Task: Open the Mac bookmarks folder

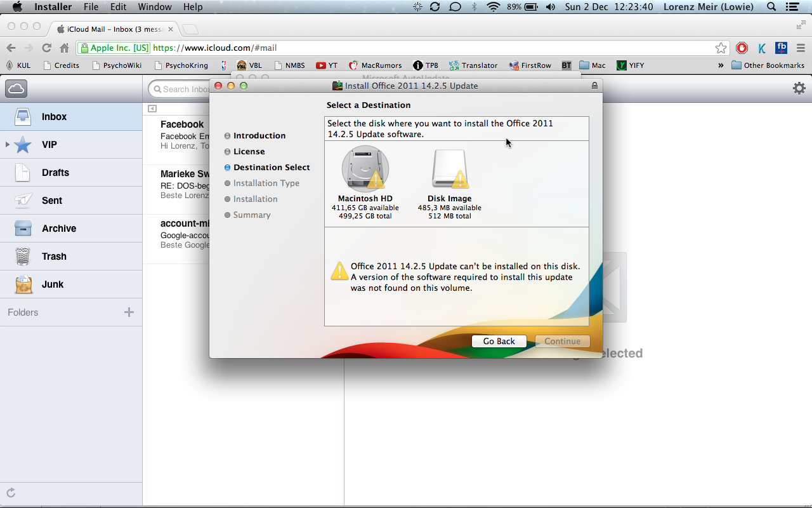Action: tap(593, 65)
